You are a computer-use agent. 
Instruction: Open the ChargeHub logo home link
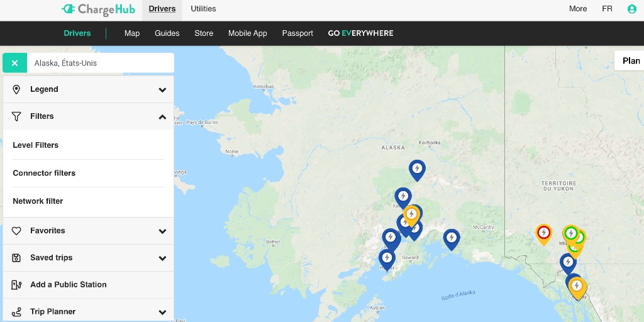click(x=98, y=9)
